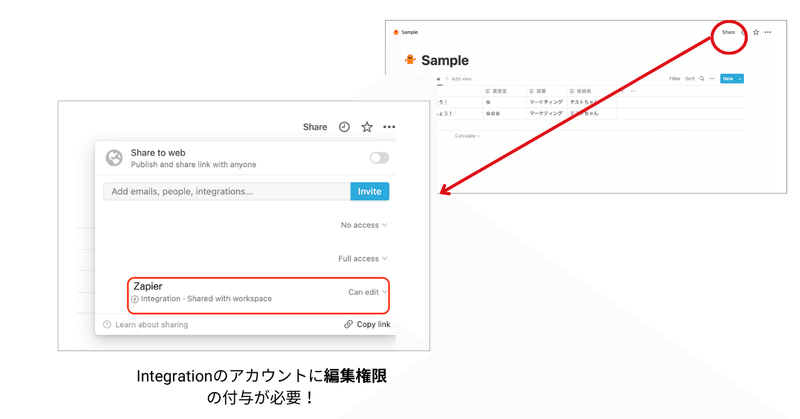Screen dimensions: 800x419
Task: Click search magnifier in Sample database toolbar
Action: [702, 79]
